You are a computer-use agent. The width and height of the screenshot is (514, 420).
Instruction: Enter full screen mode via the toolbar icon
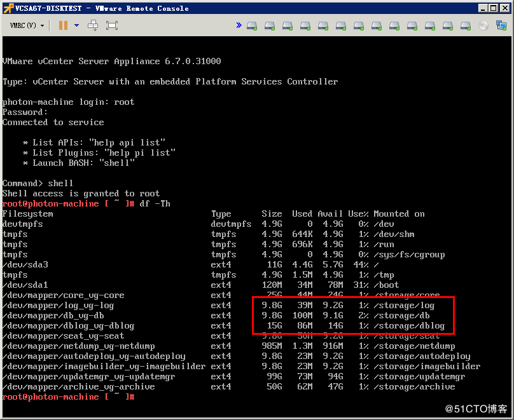(112, 25)
